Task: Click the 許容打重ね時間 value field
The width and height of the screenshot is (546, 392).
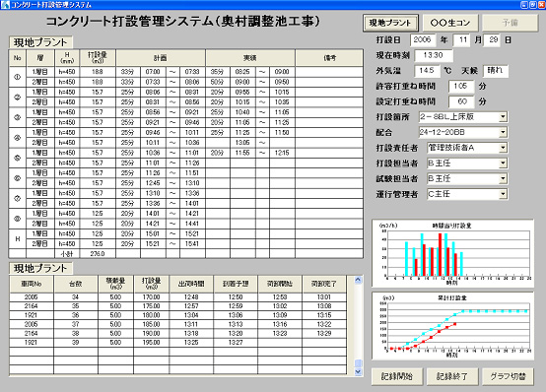Action: 461,86
